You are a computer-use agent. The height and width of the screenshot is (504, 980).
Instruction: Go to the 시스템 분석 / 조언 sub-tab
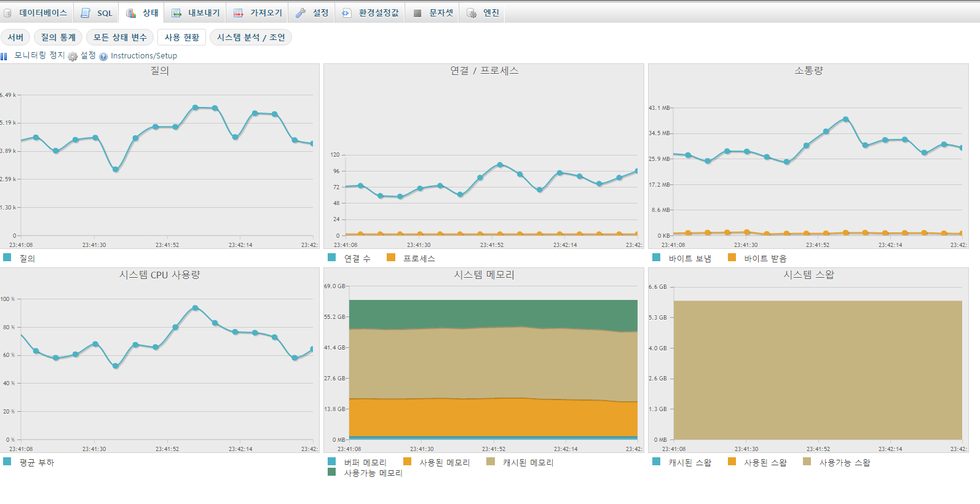click(x=251, y=37)
